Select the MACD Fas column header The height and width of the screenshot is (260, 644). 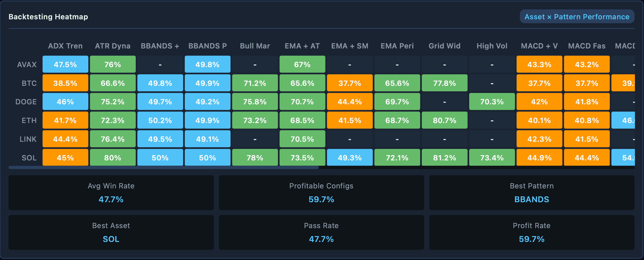pos(586,46)
